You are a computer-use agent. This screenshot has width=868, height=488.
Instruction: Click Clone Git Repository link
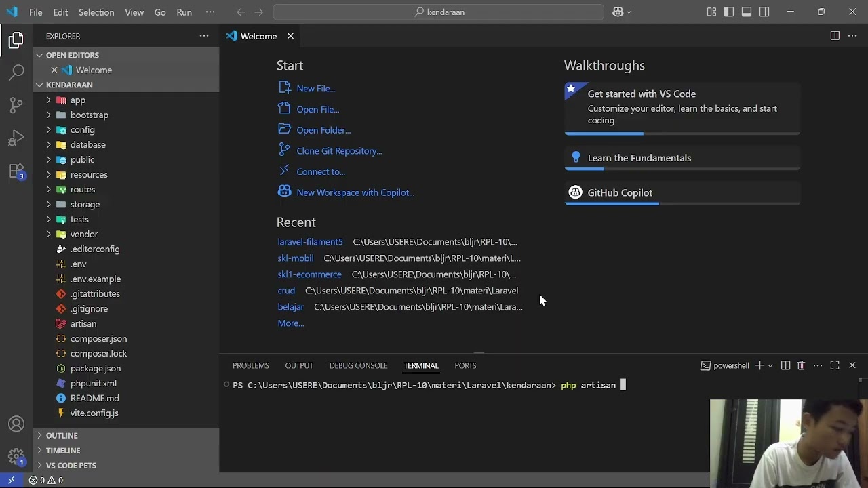(339, 150)
